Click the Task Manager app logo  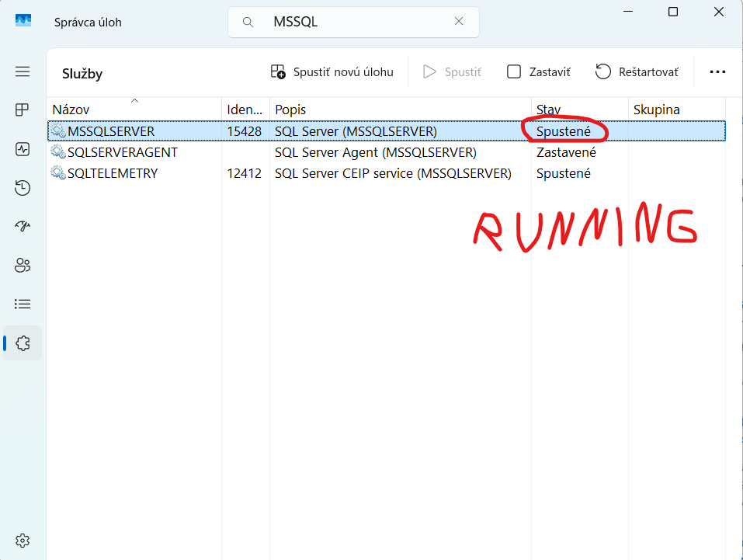point(23,20)
